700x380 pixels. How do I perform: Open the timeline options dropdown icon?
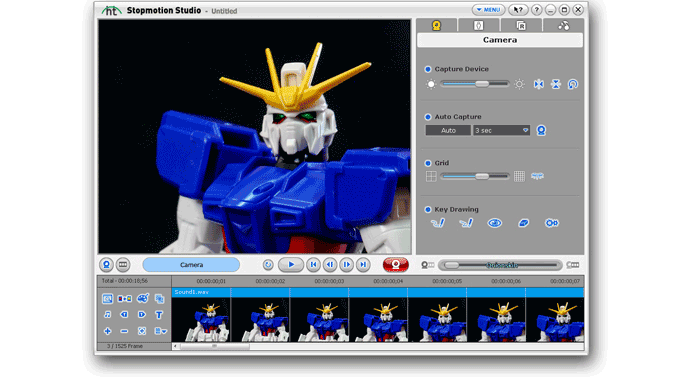(160, 331)
